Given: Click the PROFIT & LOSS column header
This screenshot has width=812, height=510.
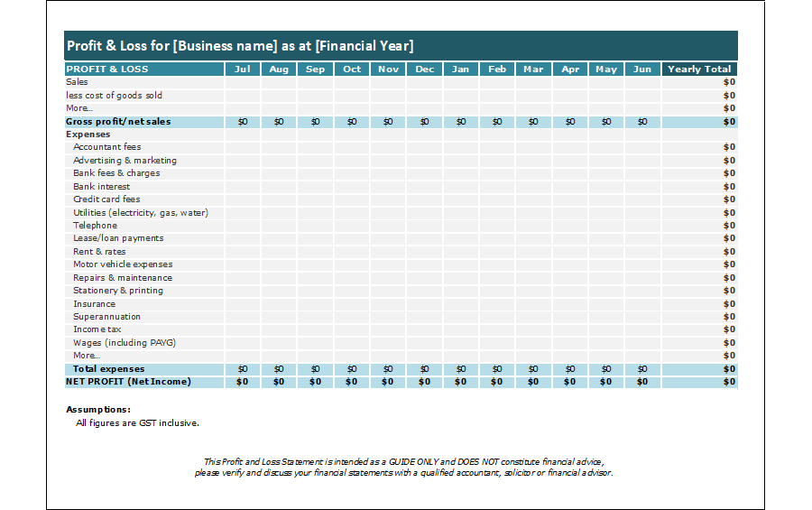Looking at the screenshot, I should tap(144, 69).
